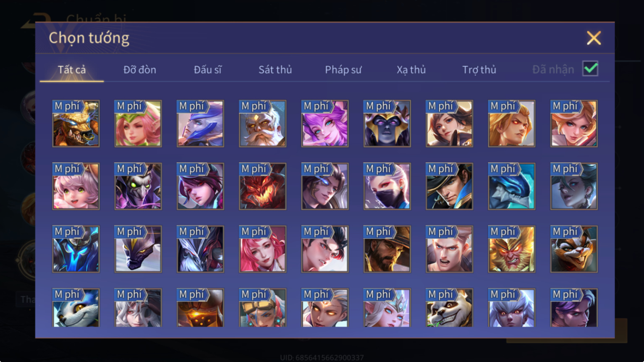Pick the pink-haired girl with rabbit ears
Image resolution: width=644 pixels, height=362 pixels.
coord(76,186)
